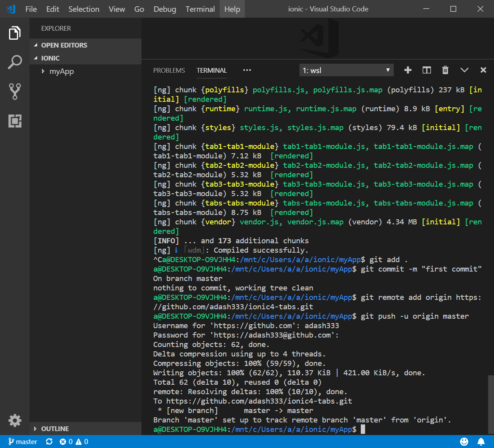The height and width of the screenshot is (448, 494).
Task: Close the terminal panel
Action: [483, 70]
